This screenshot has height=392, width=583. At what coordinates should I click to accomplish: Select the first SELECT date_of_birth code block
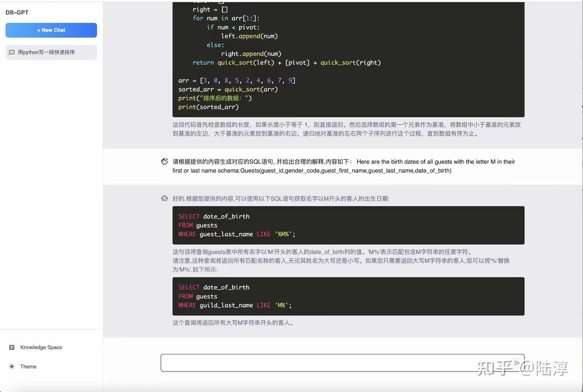pos(348,225)
